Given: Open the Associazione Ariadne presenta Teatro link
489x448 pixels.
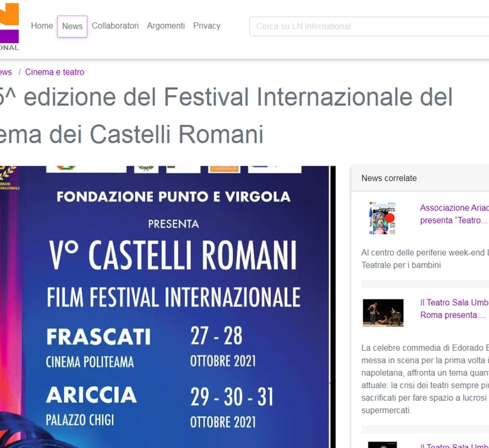Looking at the screenshot, I should pos(454,214).
